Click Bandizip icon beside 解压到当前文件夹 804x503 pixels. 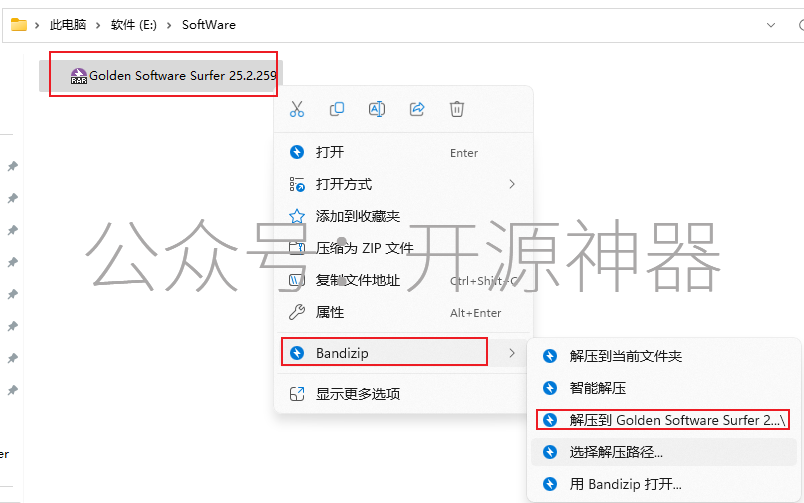[x=550, y=356]
